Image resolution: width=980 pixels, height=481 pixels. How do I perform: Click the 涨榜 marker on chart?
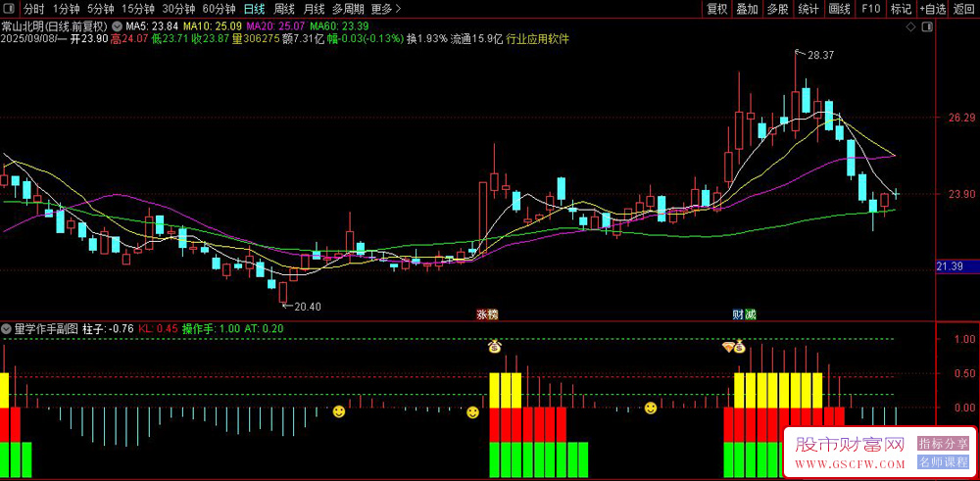(488, 314)
